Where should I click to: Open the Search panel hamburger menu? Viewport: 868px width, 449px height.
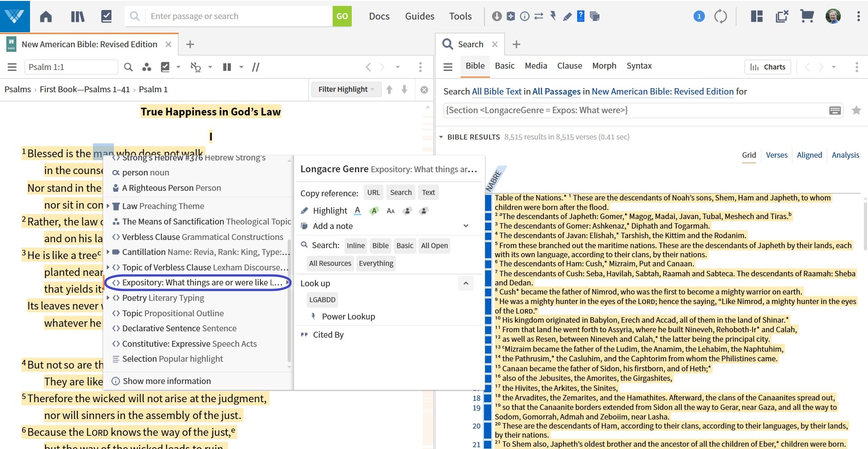click(x=448, y=67)
